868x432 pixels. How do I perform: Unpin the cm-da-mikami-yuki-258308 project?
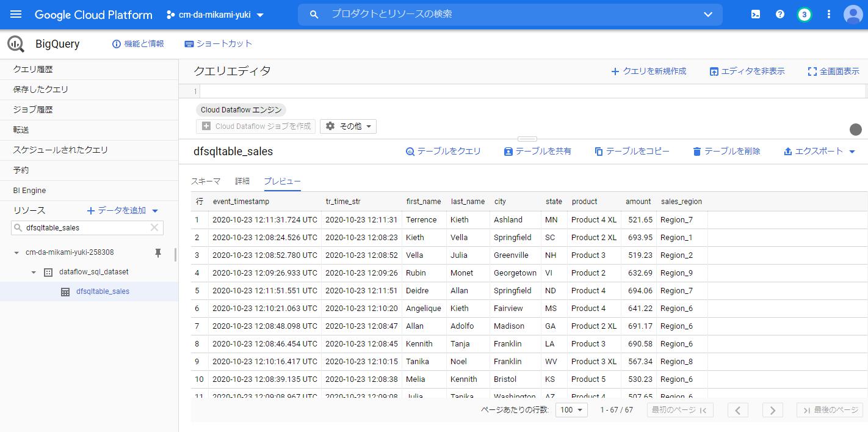[x=157, y=252]
